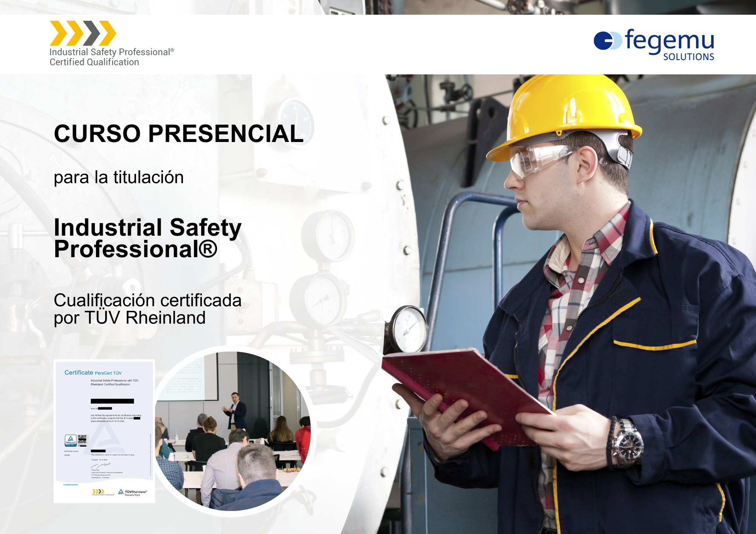The image size is (756, 534).
Task: Click the 'SOLUTIONS' word under fegemu
Action: coord(688,57)
